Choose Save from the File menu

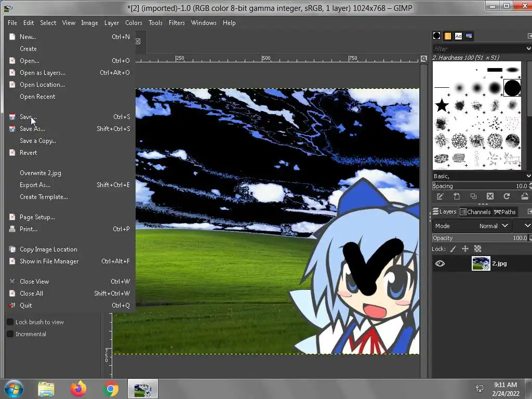click(x=70, y=117)
